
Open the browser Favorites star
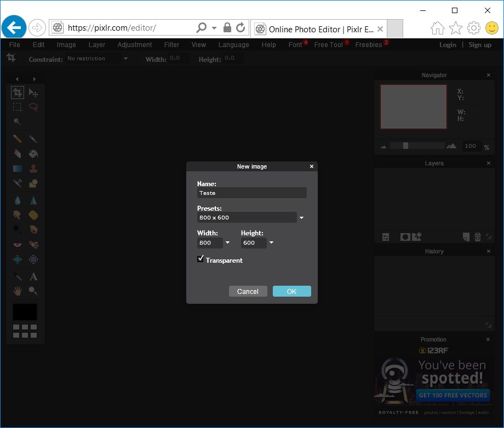tap(456, 28)
